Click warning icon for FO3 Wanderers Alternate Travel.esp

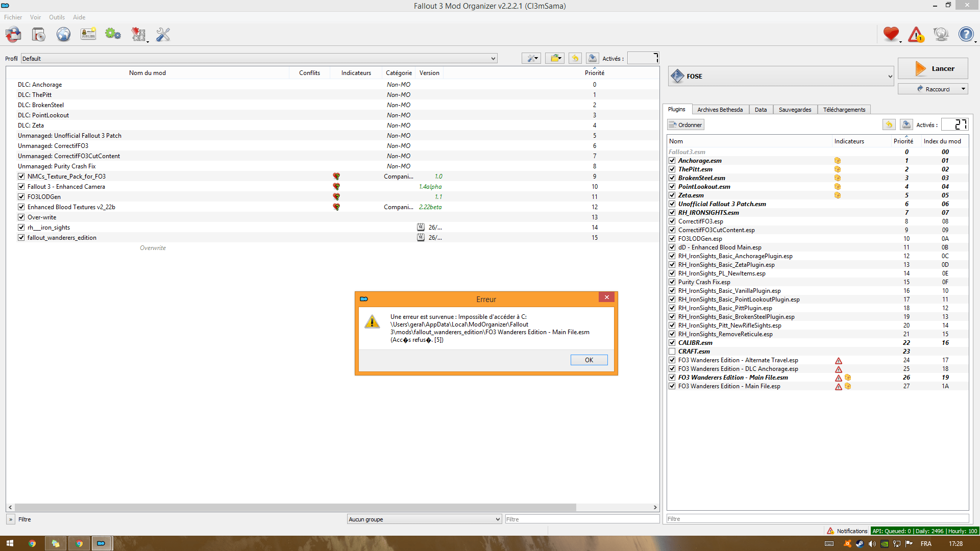838,361
